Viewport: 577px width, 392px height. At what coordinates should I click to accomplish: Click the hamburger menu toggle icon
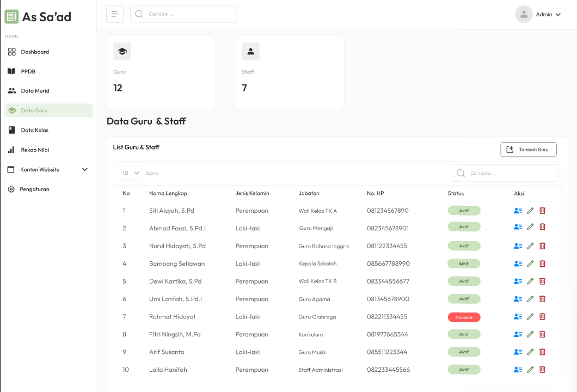115,14
